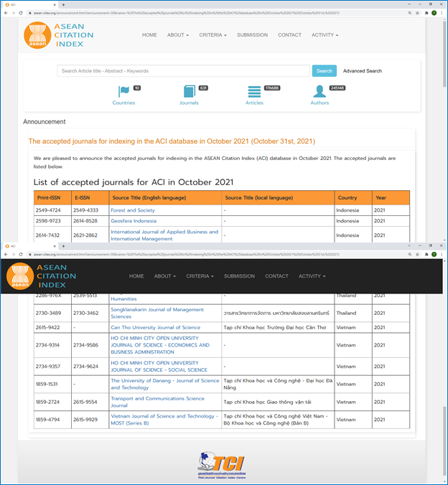The width and height of the screenshot is (448, 485).
Task: Open University of Danang Journal link
Action: (x=165, y=384)
